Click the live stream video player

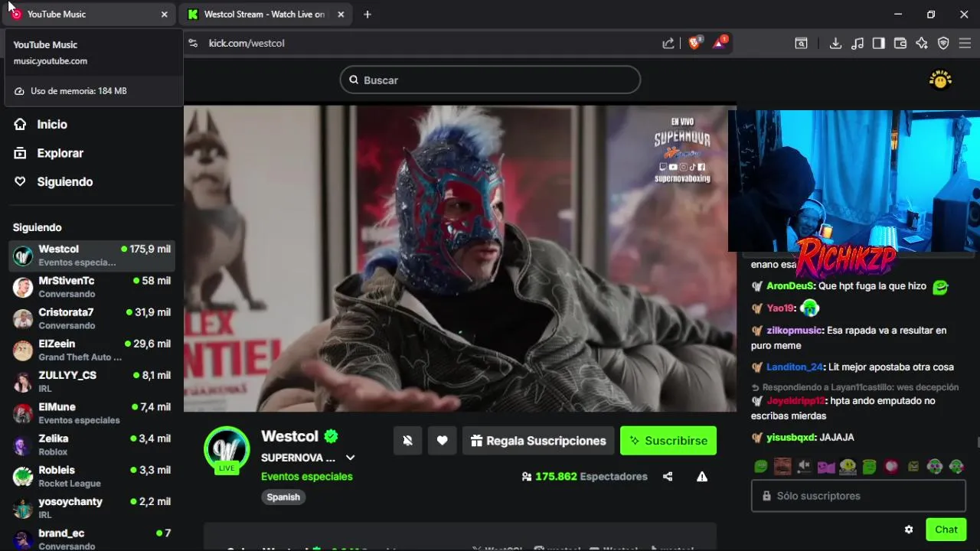(459, 258)
